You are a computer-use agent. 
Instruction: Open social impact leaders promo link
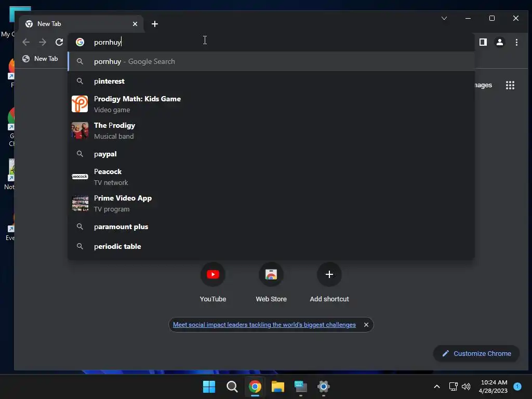[264, 325]
